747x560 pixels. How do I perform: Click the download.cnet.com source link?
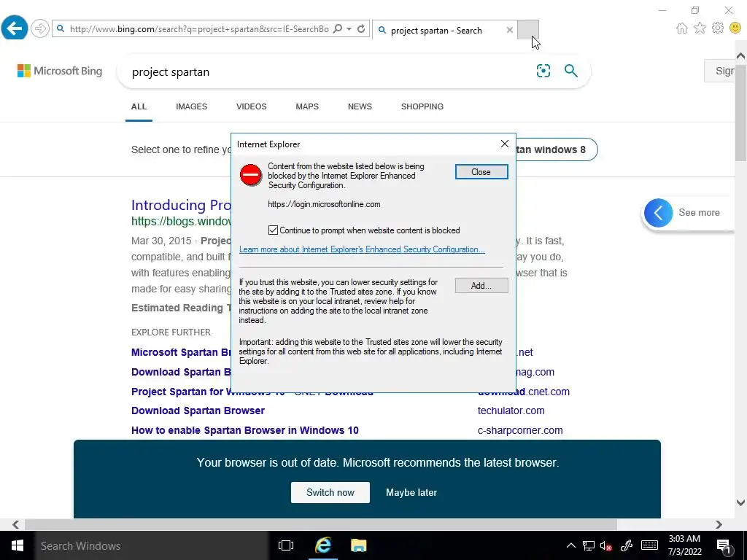click(x=524, y=392)
